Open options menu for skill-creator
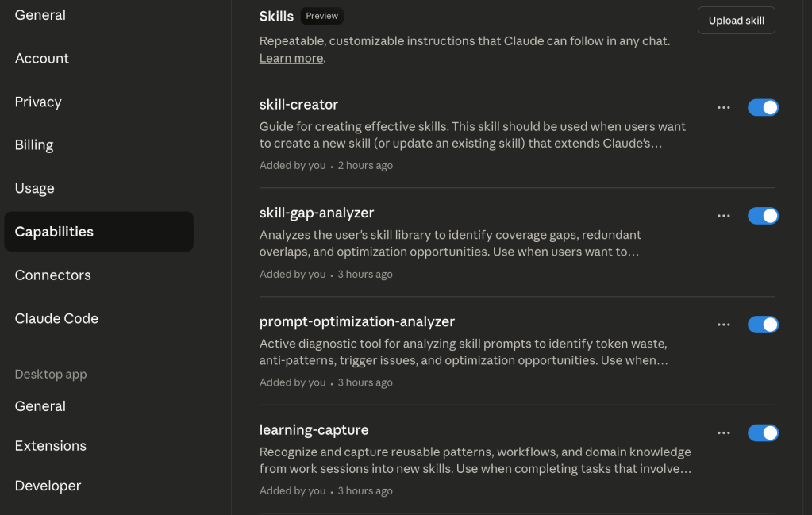Viewport: 812px width, 515px height. point(723,108)
